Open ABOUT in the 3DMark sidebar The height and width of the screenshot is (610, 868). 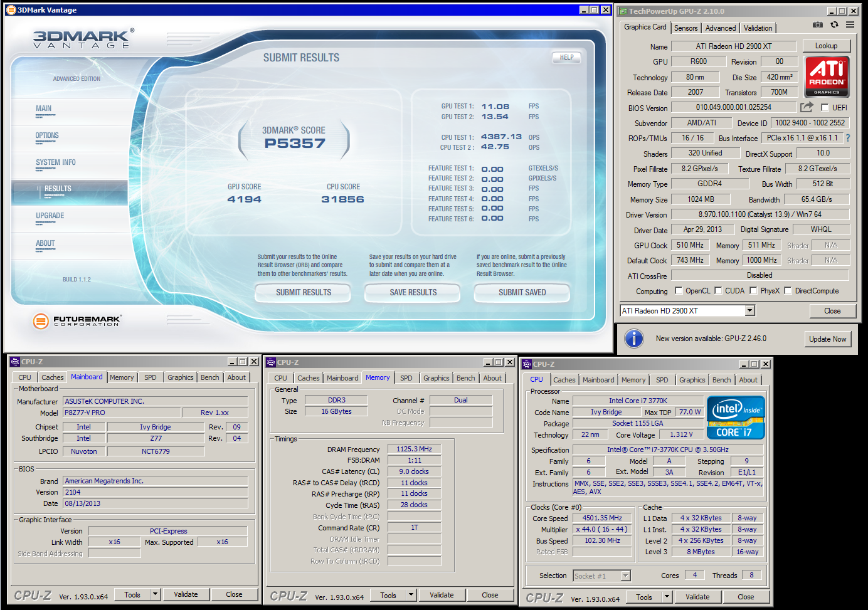[45, 243]
